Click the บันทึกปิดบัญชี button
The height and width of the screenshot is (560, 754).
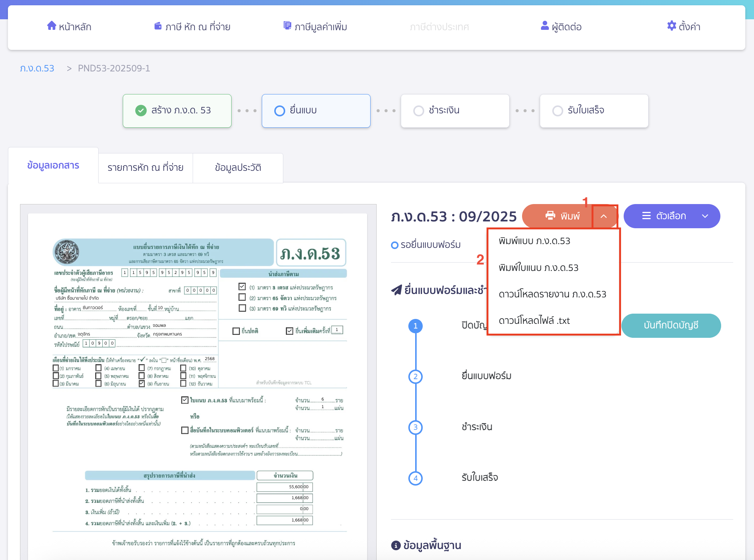671,325
